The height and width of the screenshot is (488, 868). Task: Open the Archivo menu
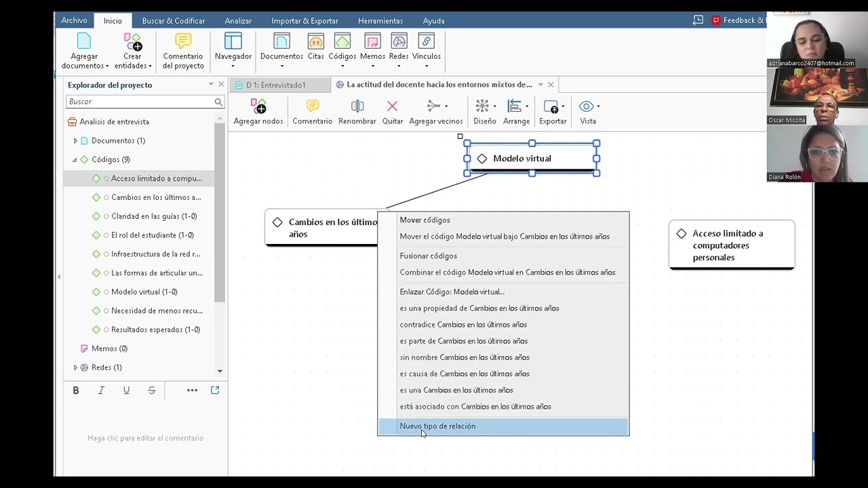(74, 20)
